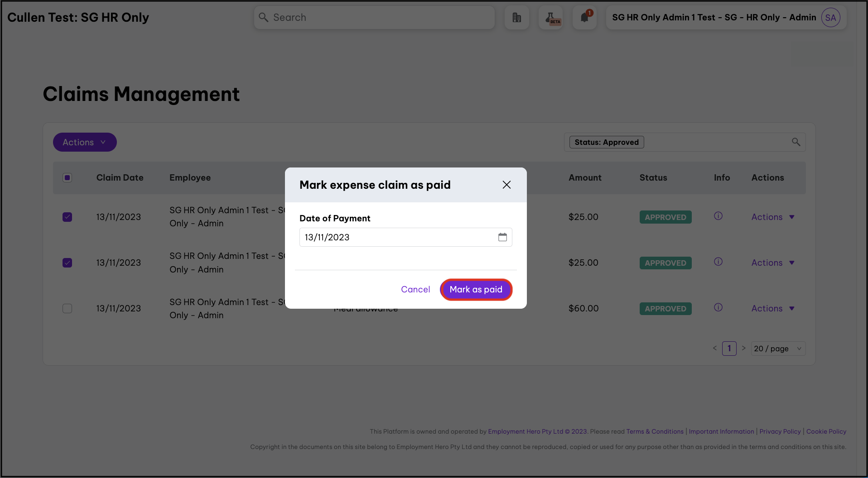
Task: Close the Mark expense claim dialog
Action: tap(506, 185)
